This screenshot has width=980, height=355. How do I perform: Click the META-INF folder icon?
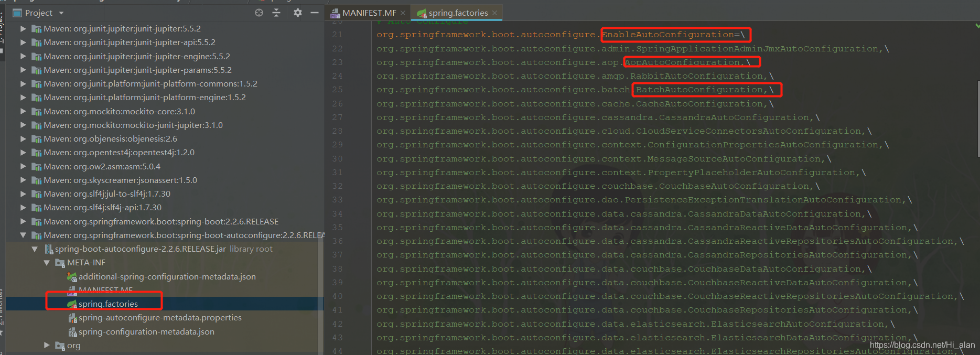click(x=60, y=263)
